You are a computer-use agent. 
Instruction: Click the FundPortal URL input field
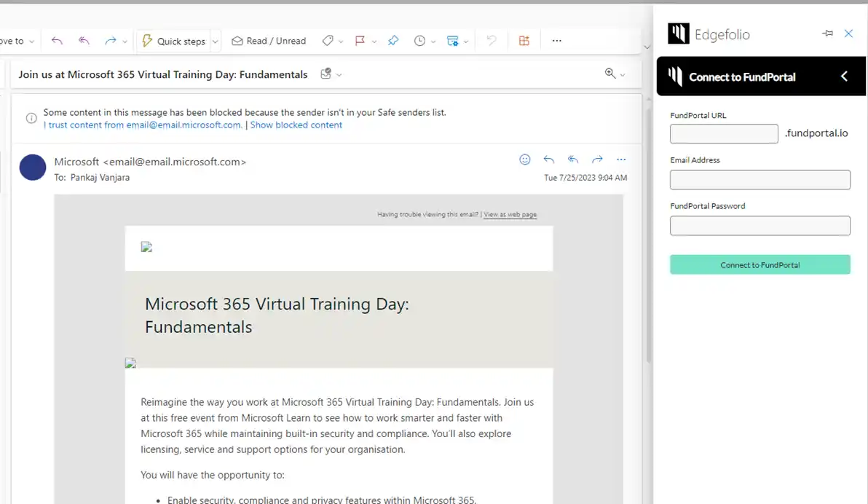[724, 133]
